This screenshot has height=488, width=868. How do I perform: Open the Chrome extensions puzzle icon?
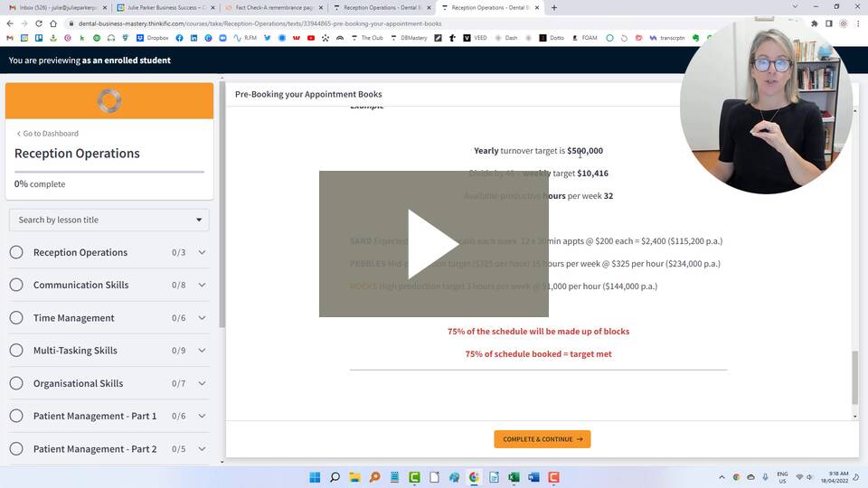tap(815, 23)
